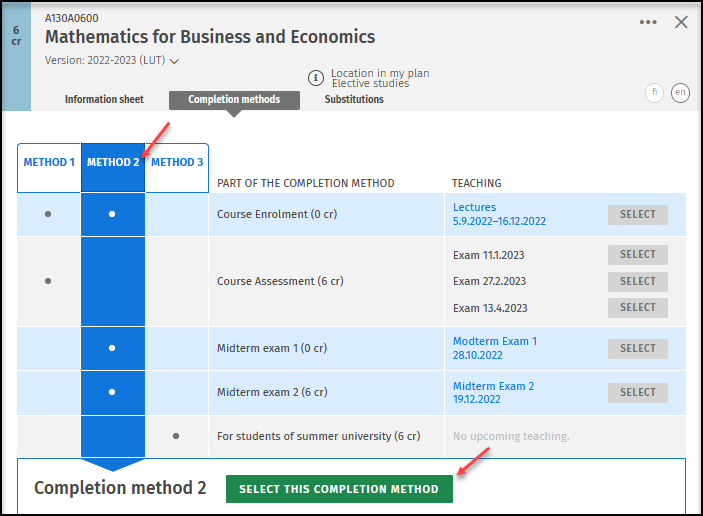
Task: Click the Midterm exam 2 (6 cr) text
Action: click(x=272, y=392)
